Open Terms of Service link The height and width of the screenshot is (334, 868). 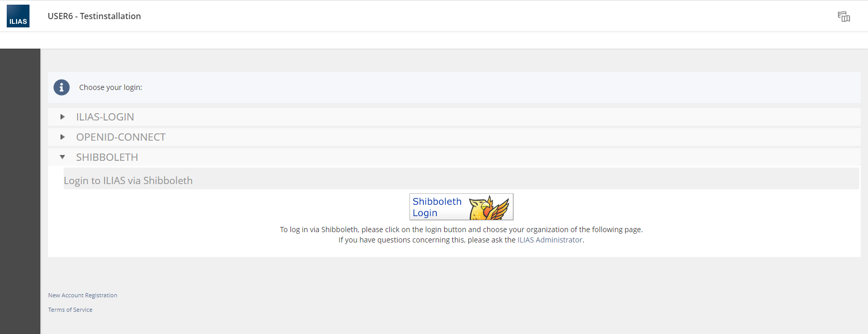pyautogui.click(x=70, y=310)
